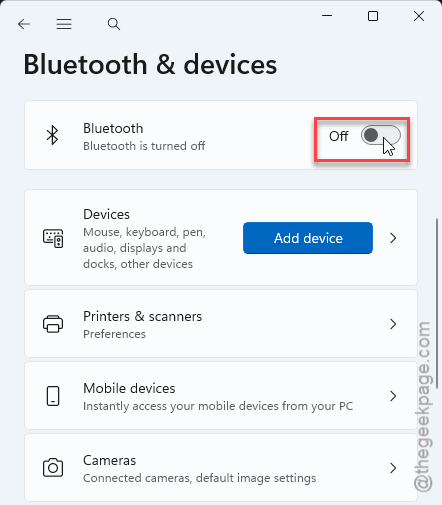This screenshot has width=442, height=505.
Task: Click the camera icon
Action: click(53, 468)
